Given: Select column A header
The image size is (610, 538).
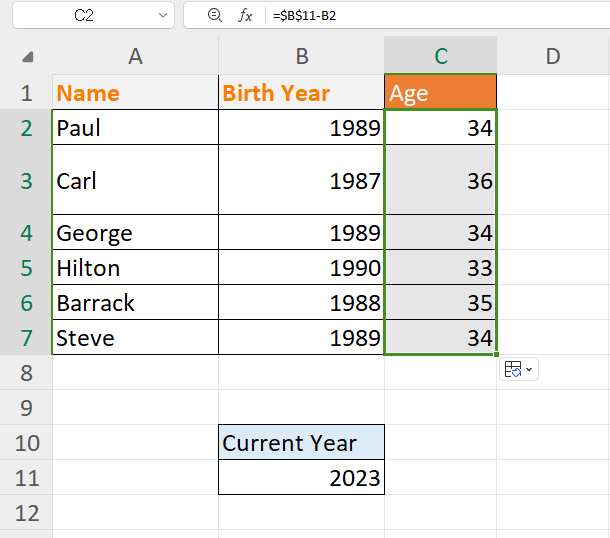Looking at the screenshot, I should point(135,56).
